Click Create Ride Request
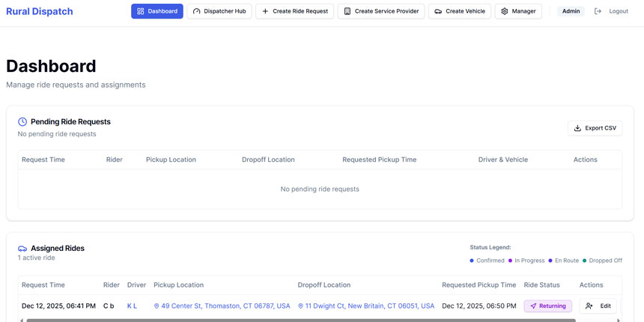The width and height of the screenshot is (644, 322). pos(294,11)
